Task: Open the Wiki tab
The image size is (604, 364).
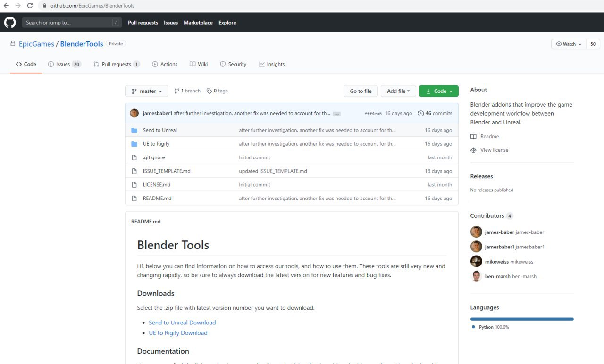Action: 199,64
